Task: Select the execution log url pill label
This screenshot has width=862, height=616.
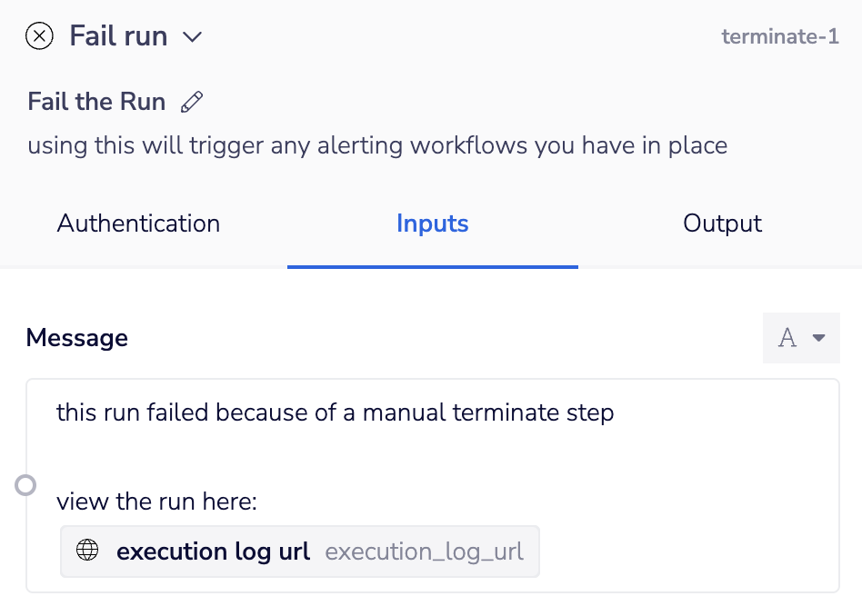Action: pyautogui.click(x=214, y=551)
